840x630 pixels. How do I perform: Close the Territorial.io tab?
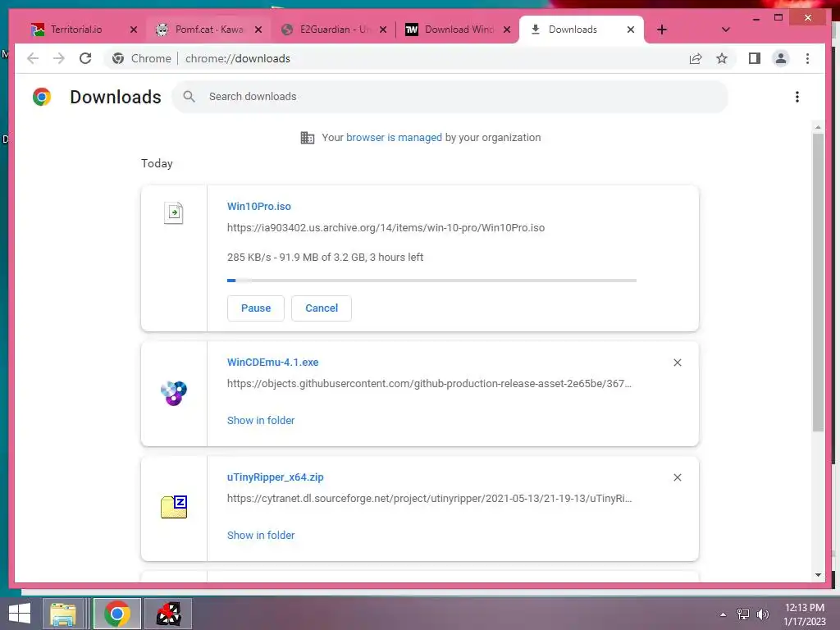134,30
